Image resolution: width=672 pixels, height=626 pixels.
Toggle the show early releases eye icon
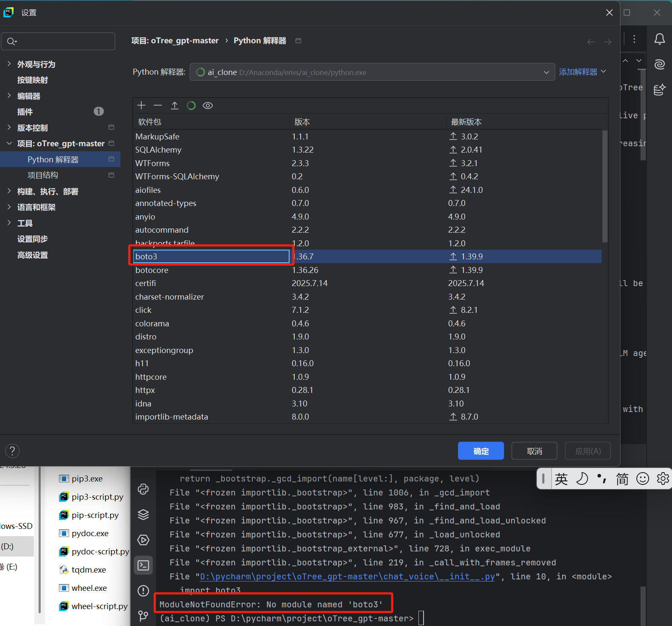pos(208,106)
